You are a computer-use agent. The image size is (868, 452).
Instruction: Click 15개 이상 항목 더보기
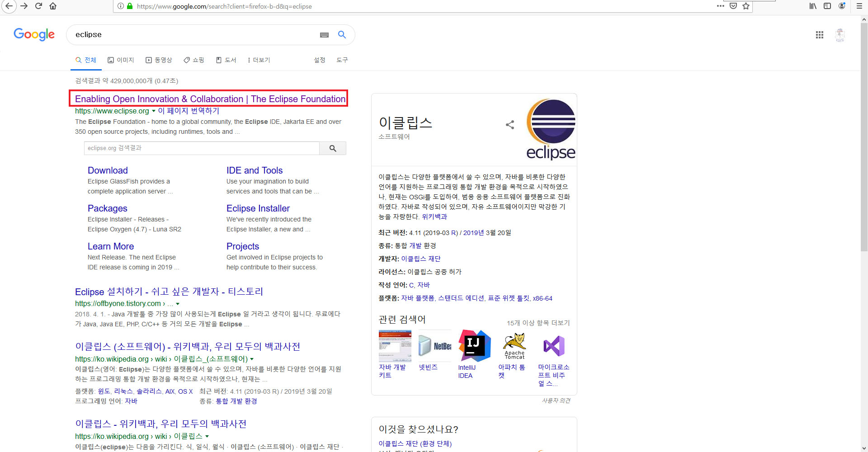[x=538, y=323]
